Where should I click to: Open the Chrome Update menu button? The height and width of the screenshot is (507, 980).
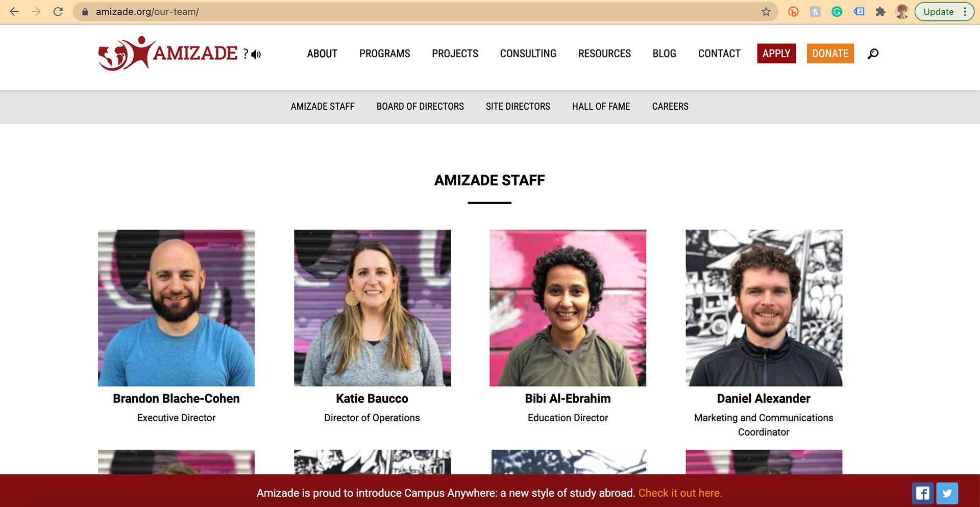click(x=944, y=12)
